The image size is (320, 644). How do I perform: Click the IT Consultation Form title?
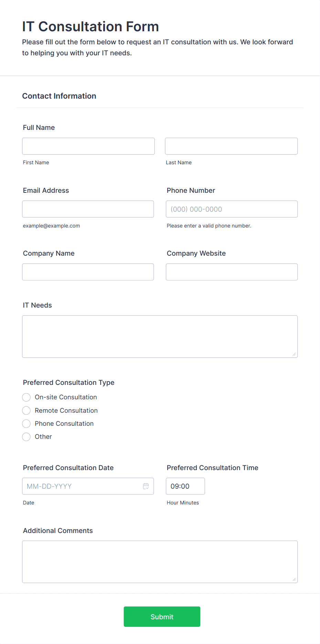[90, 26]
